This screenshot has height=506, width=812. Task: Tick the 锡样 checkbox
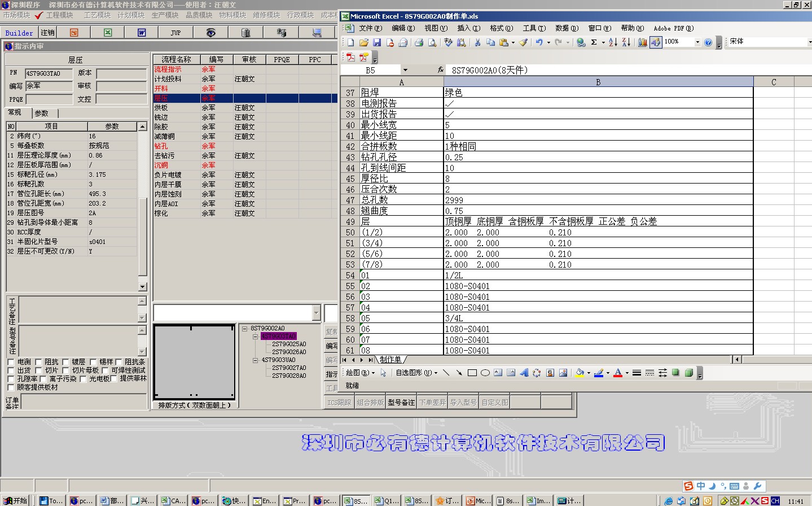pos(93,362)
